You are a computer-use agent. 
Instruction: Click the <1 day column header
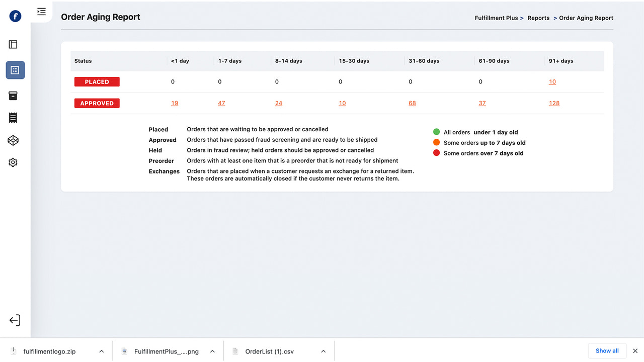pos(180,61)
